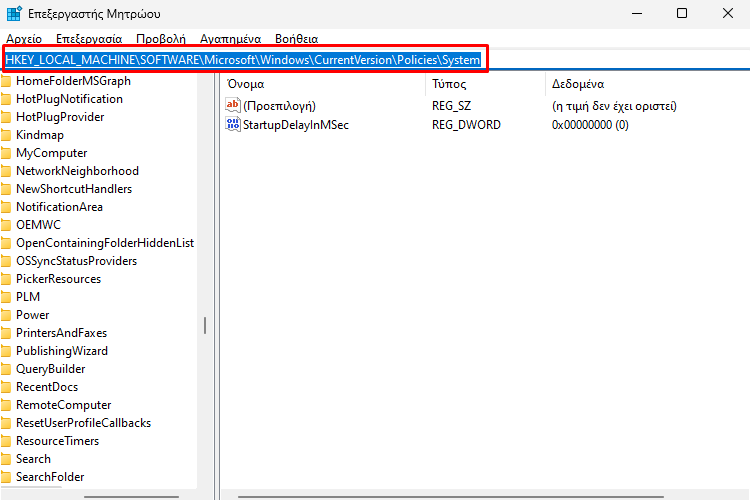Select the RecentDocs key

[x=47, y=387]
